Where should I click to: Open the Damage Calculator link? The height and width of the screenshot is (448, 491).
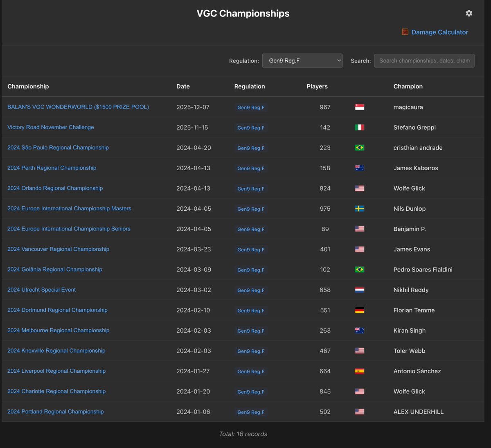point(439,32)
